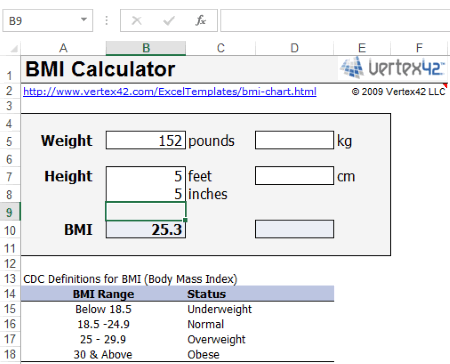The width and height of the screenshot is (450, 364).
Task: Click the inches cell next to 'inches'
Action: tap(146, 194)
